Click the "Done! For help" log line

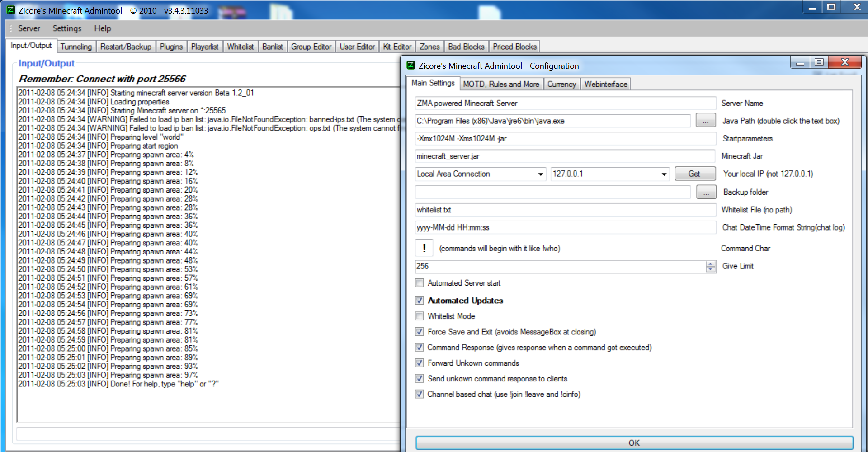click(x=118, y=384)
